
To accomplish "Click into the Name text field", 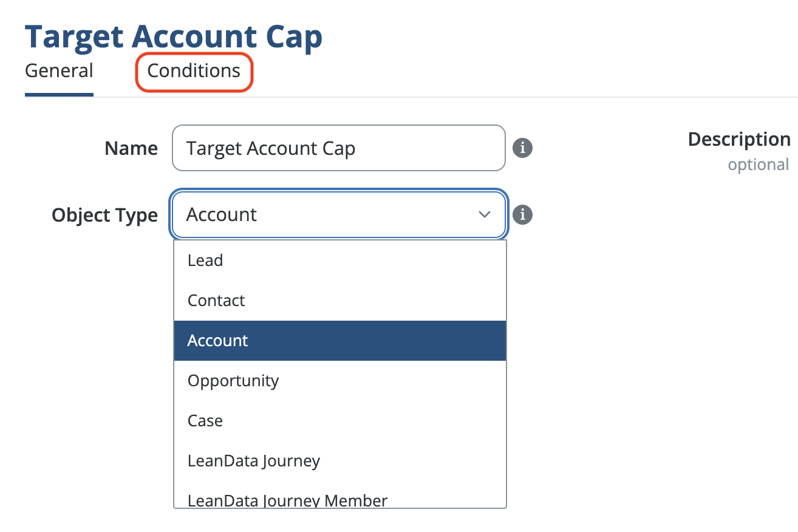I will 338,148.
